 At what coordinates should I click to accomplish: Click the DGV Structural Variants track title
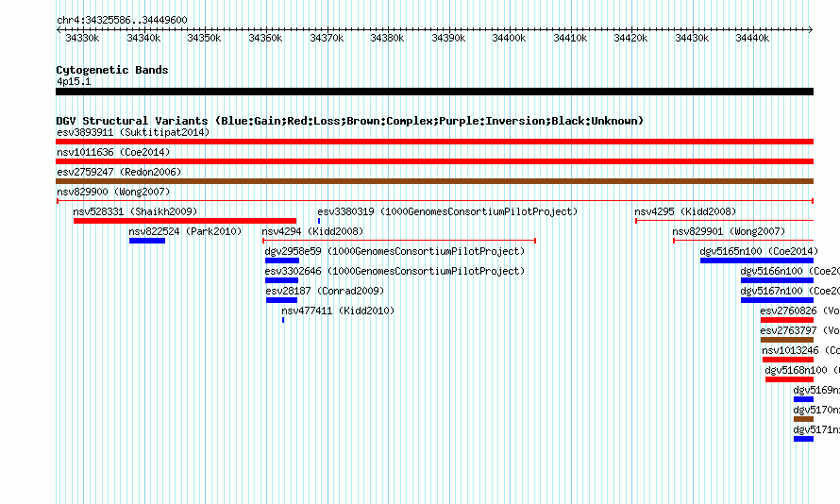[x=350, y=121]
